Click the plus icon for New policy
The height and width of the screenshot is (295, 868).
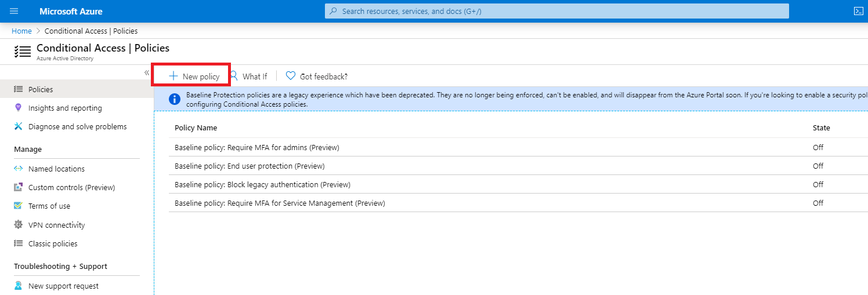(173, 76)
